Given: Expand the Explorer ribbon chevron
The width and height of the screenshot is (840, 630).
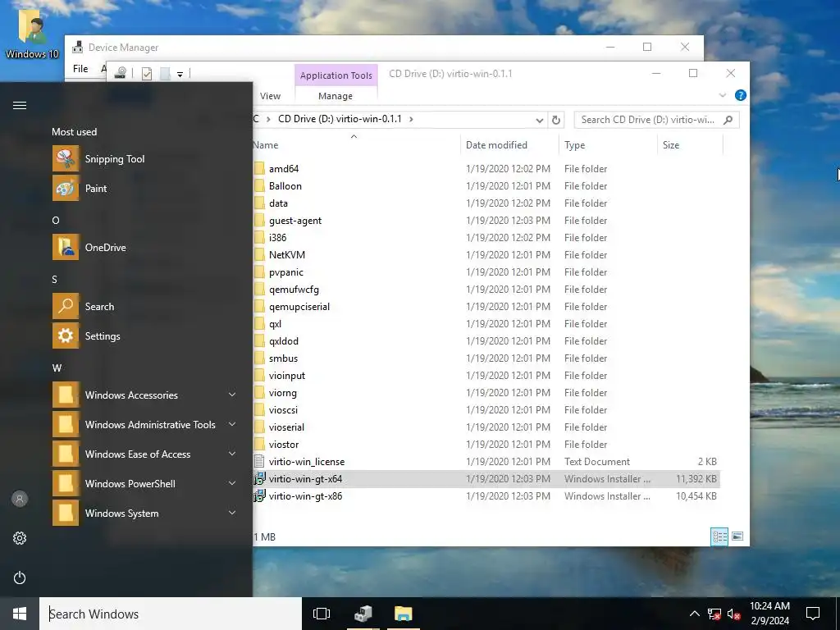Looking at the screenshot, I should [x=722, y=95].
